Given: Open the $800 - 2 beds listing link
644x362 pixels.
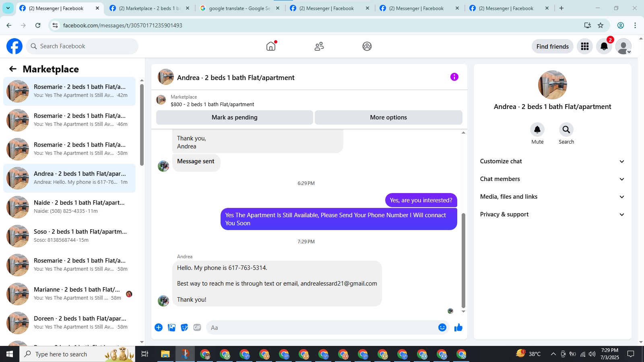Looking at the screenshot, I should pos(212,104).
